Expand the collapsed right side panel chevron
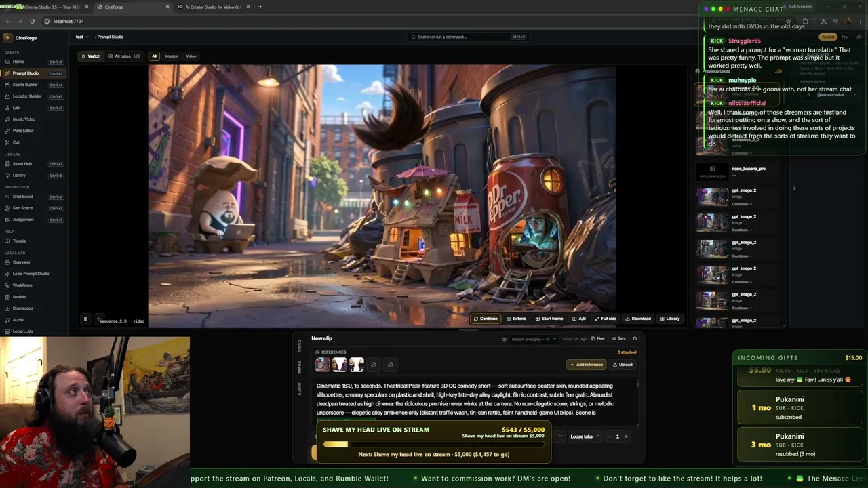The image size is (868, 488). [794, 188]
